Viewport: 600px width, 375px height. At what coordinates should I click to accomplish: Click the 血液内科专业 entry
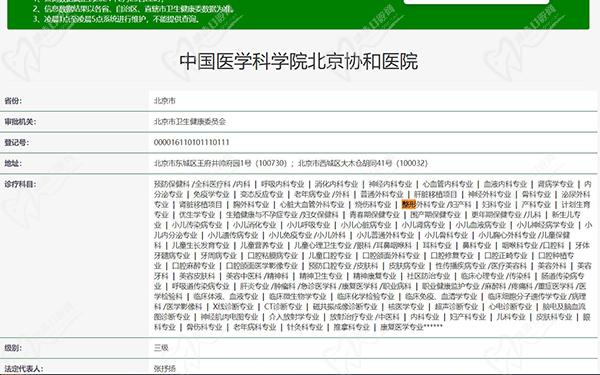point(505,184)
